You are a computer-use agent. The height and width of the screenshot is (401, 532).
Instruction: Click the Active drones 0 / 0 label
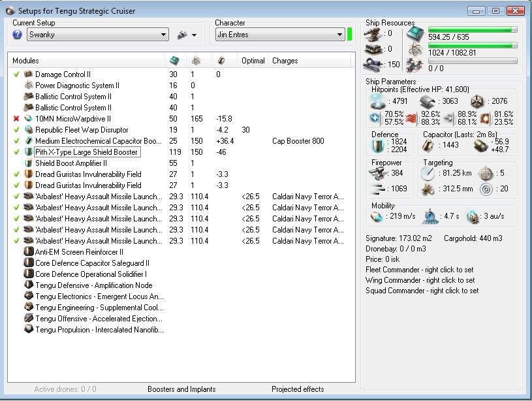(65, 389)
